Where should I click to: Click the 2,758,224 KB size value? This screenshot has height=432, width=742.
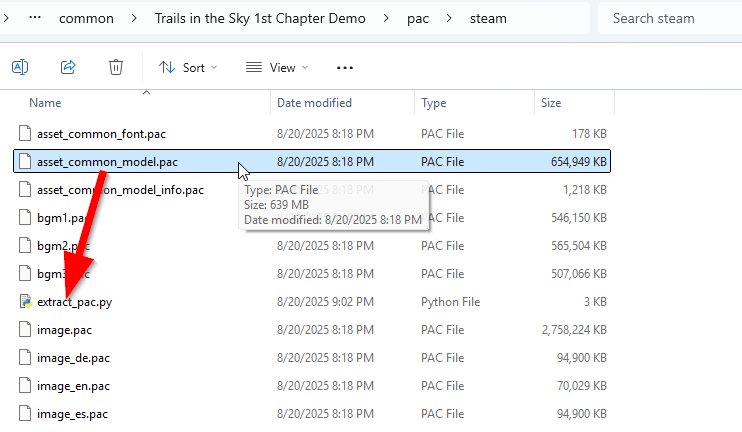pyautogui.click(x=574, y=330)
